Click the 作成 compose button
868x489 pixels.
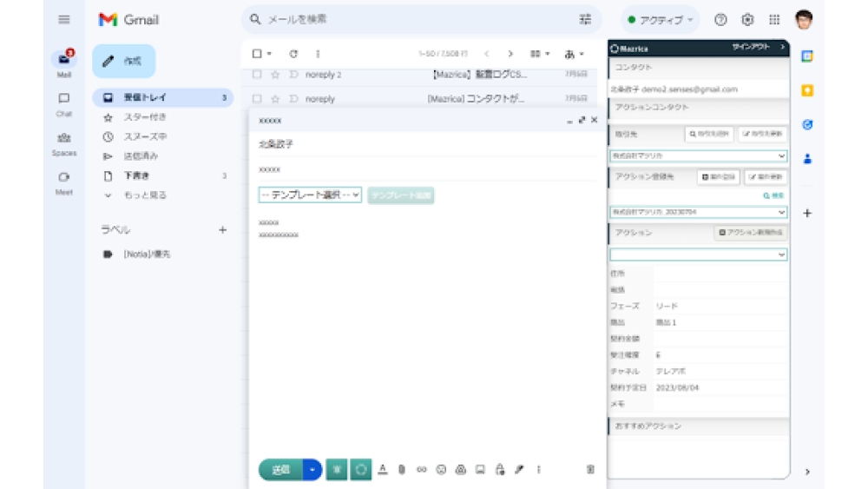tap(124, 61)
